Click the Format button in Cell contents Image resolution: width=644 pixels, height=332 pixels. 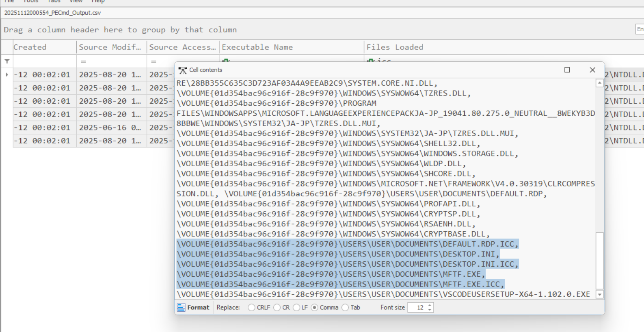pyautogui.click(x=193, y=308)
